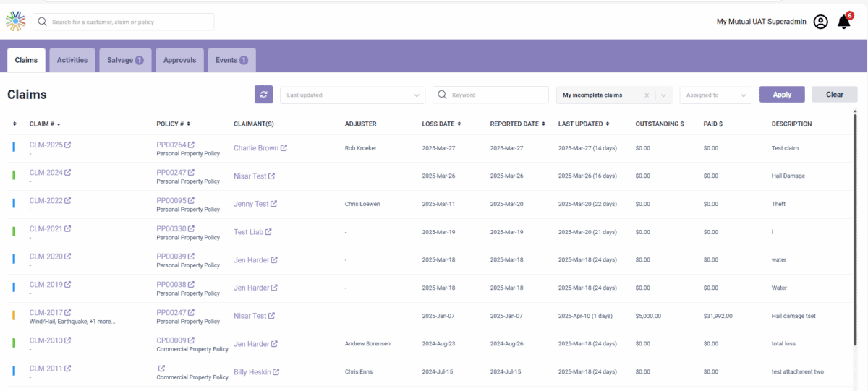Image resolution: width=868 pixels, height=391 pixels.
Task: Expand the My incomplete claims dropdown arrow
Action: tap(664, 95)
